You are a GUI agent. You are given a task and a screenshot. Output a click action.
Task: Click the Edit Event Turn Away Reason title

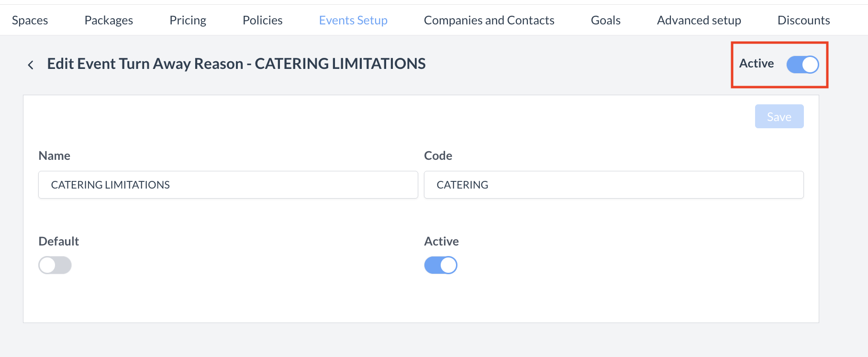(x=236, y=63)
